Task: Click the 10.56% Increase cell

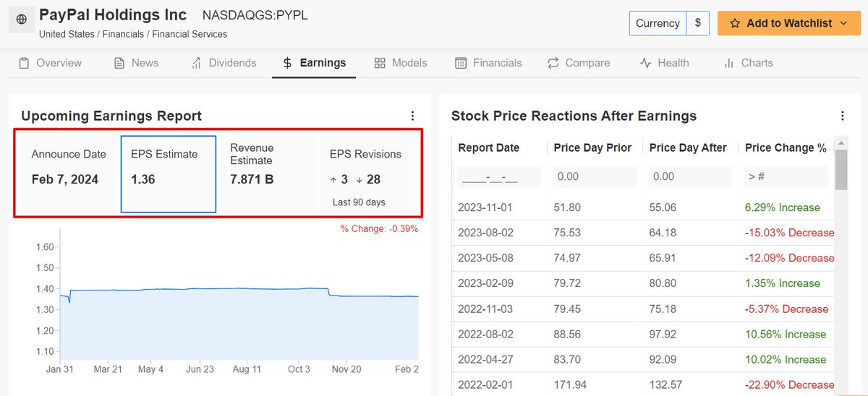Action: coord(786,334)
